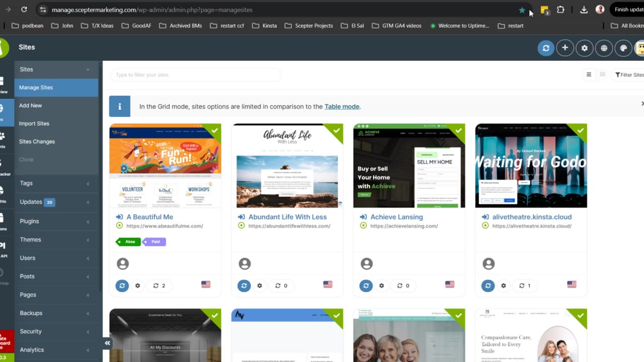Click pending updates count on A Beautiful Me card
This screenshot has height=362, width=644.
[x=159, y=286]
